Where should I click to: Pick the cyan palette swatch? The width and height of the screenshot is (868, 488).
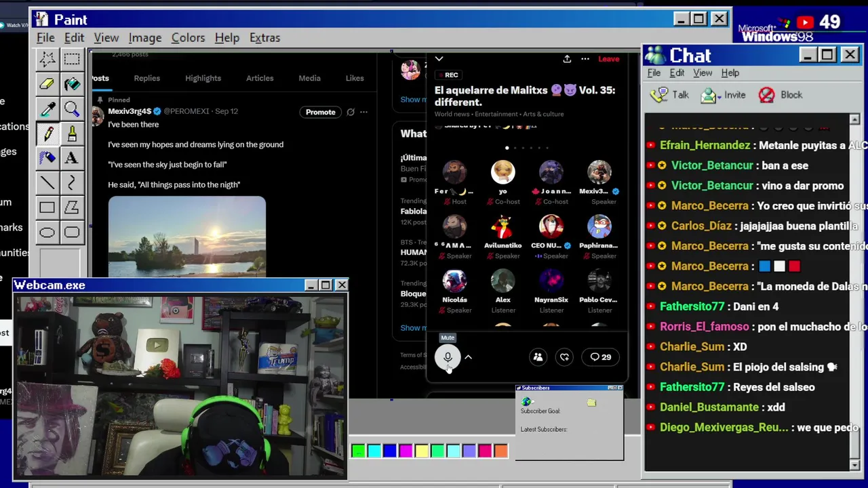point(374,451)
